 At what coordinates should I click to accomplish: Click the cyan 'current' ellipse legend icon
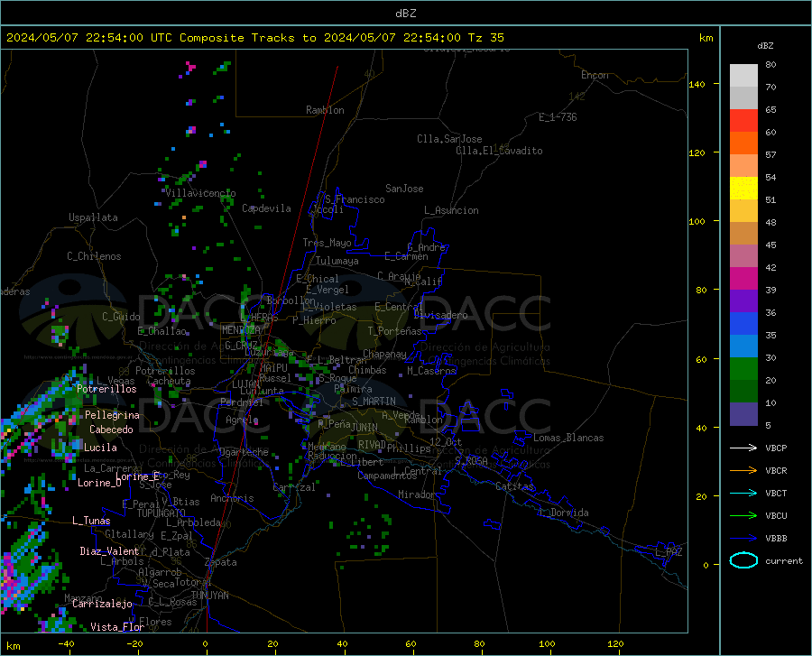click(x=743, y=560)
